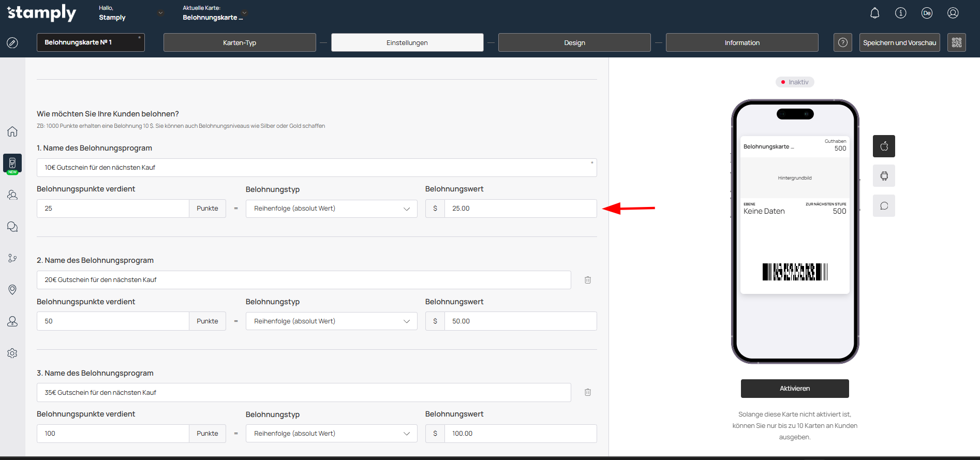Go to home in left sidebar
This screenshot has height=460, width=980.
12,131
